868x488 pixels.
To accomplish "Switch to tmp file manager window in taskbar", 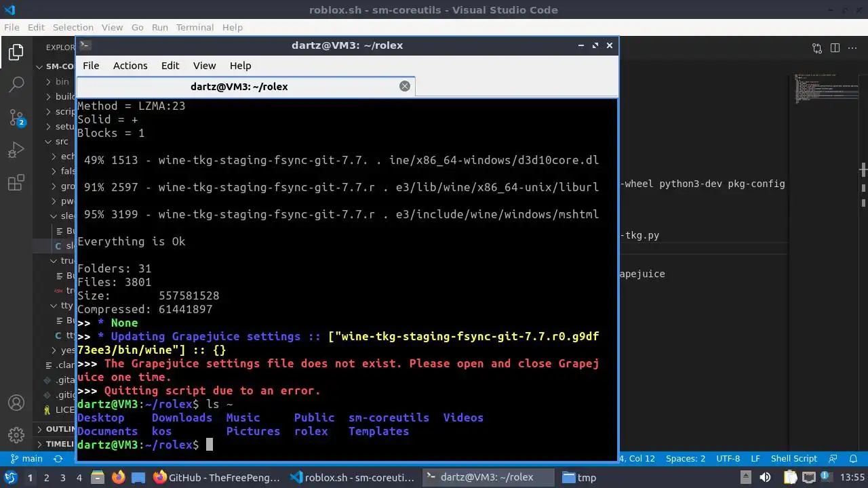I will 580,477.
